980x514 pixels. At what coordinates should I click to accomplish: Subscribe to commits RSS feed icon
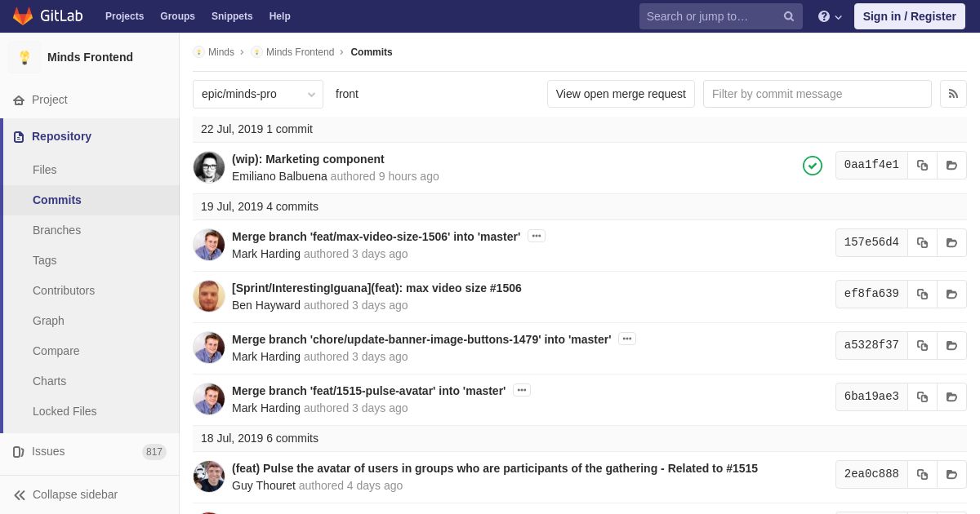pyautogui.click(x=953, y=94)
